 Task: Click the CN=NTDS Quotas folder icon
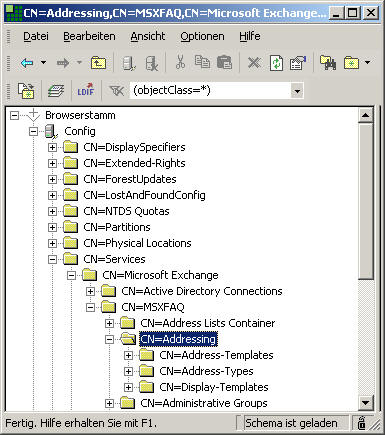click(70, 211)
